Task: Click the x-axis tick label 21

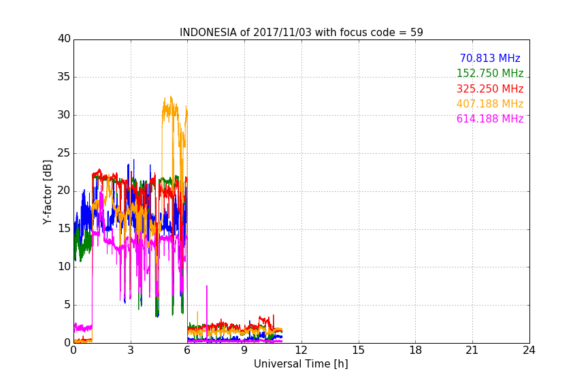Action: pyautogui.click(x=472, y=350)
